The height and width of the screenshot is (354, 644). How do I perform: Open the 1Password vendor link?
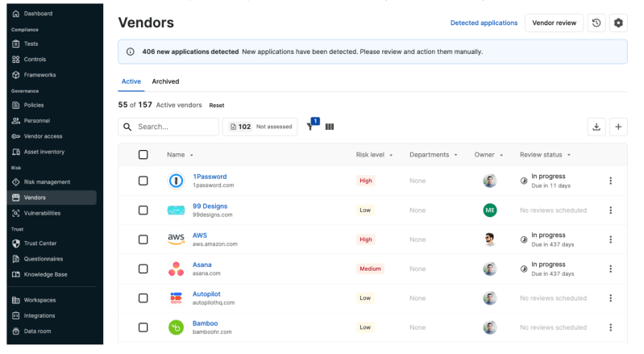pyautogui.click(x=210, y=177)
